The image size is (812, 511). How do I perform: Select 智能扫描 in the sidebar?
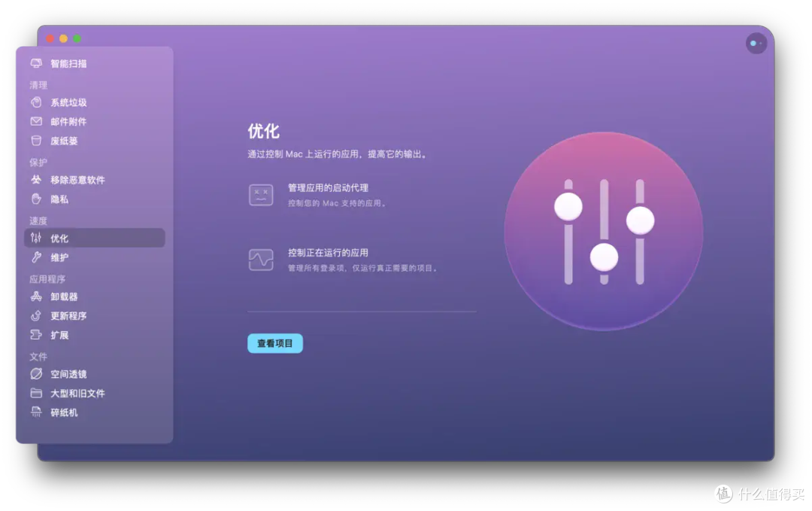[x=68, y=63]
